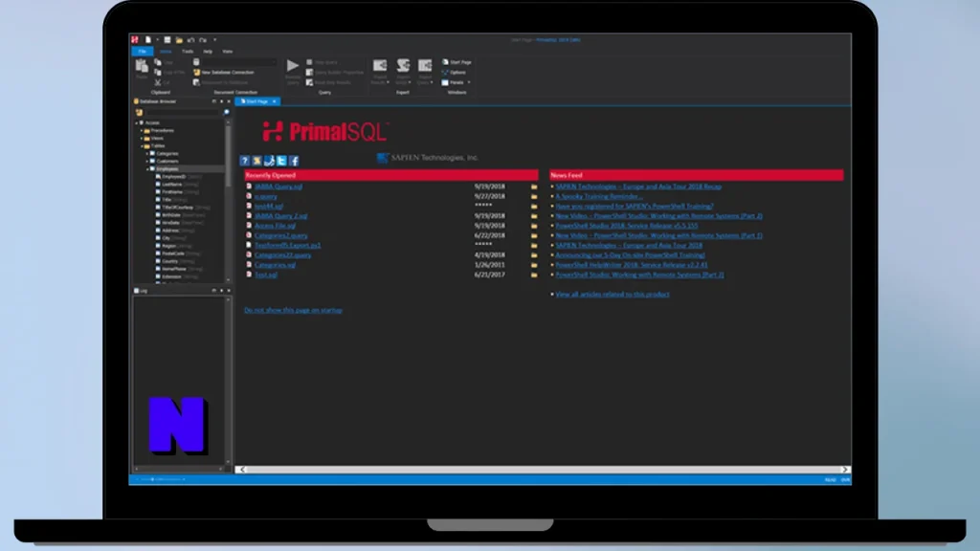Click the Paste icon in Clipboard group
This screenshot has width=980, height=551.
pyautogui.click(x=142, y=68)
